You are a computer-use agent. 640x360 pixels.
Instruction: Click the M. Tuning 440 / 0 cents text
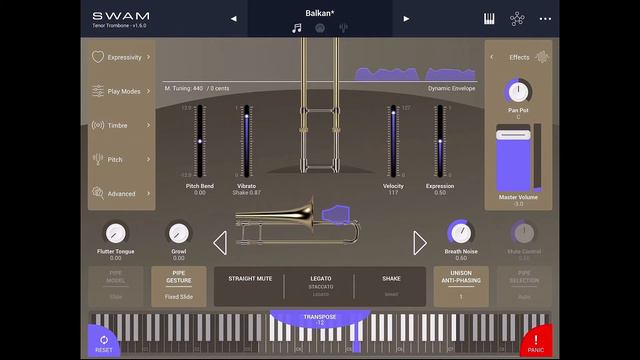[197, 88]
